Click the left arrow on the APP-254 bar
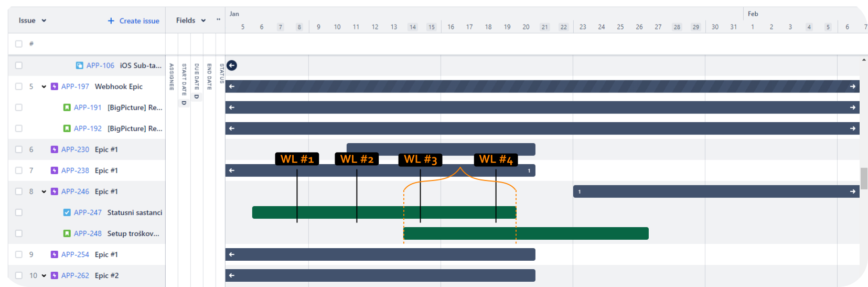 pos(232,254)
